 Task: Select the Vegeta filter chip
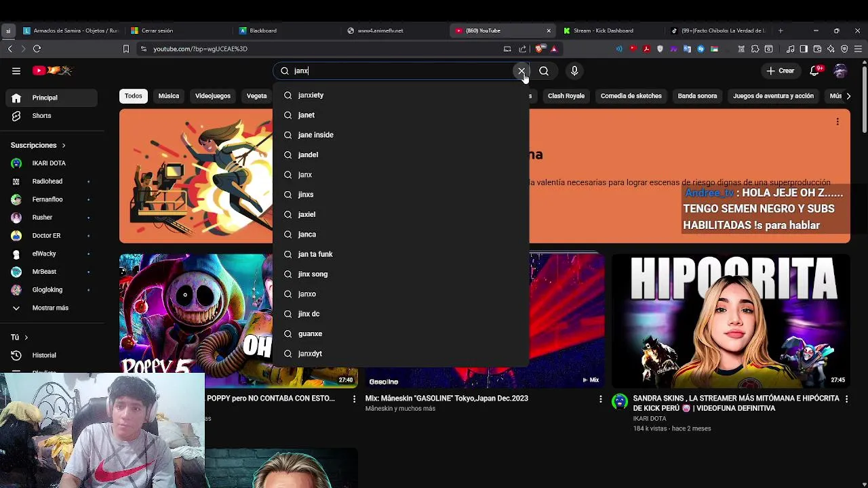pyautogui.click(x=256, y=96)
